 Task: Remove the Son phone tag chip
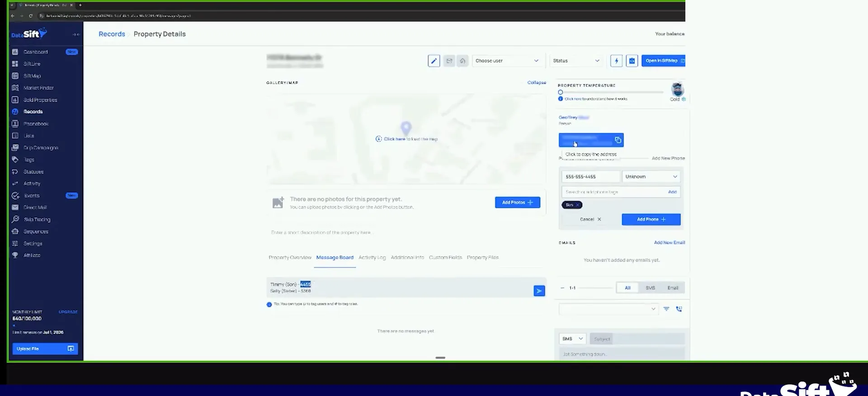coord(577,205)
